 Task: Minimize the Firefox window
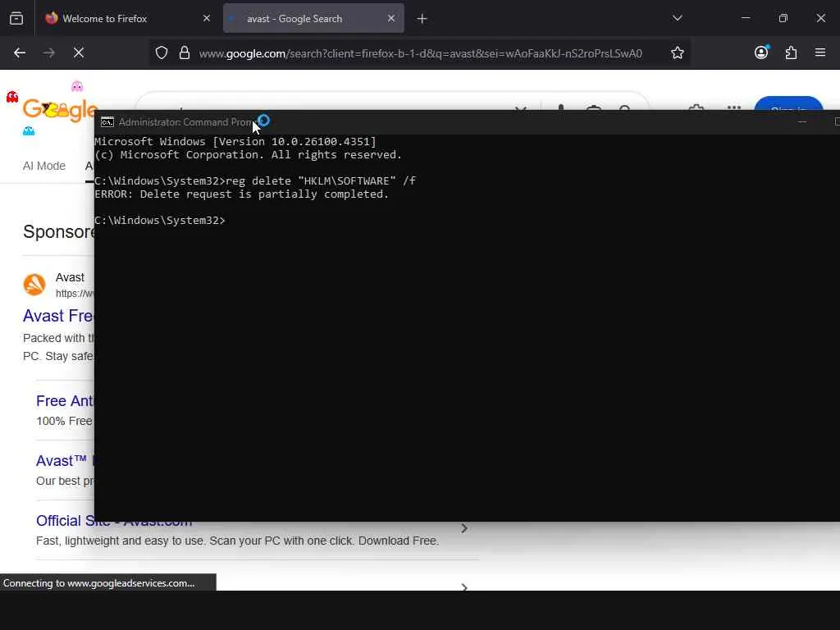746,18
